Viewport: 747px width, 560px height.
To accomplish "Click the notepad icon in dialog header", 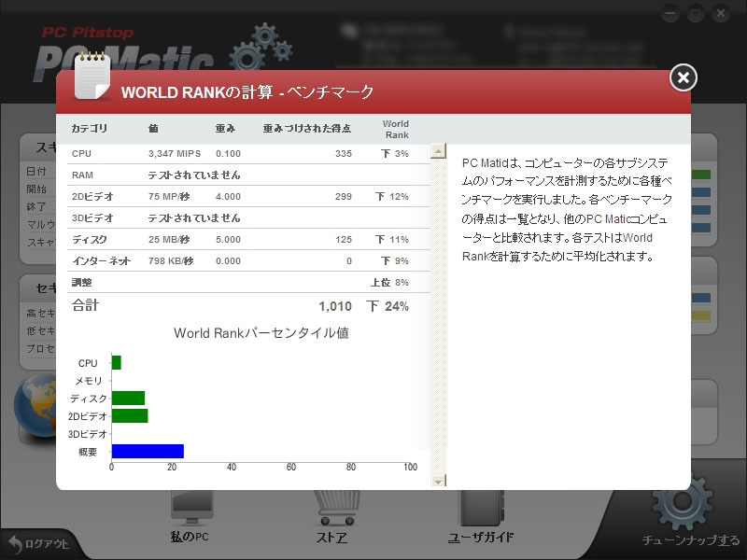I will 92,76.
